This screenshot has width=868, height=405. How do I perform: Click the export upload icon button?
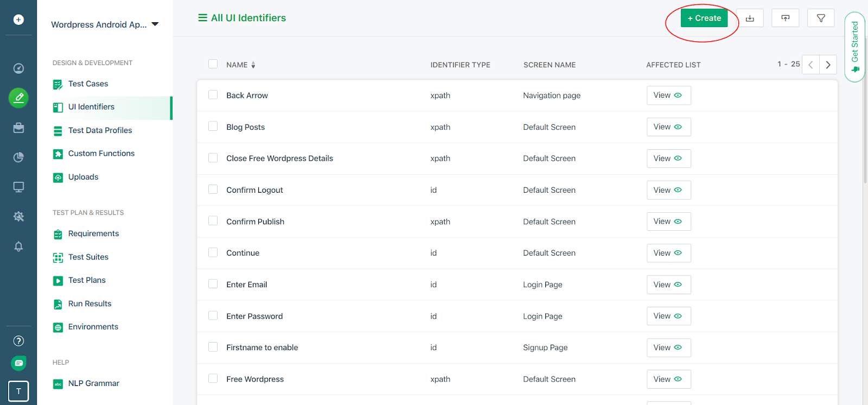tap(785, 18)
